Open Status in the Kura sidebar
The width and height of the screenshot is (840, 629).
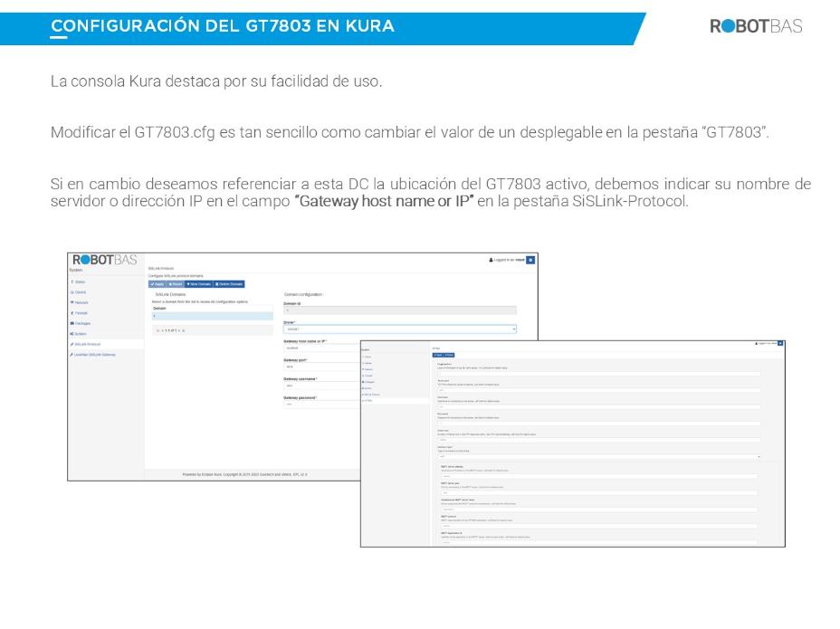click(79, 281)
